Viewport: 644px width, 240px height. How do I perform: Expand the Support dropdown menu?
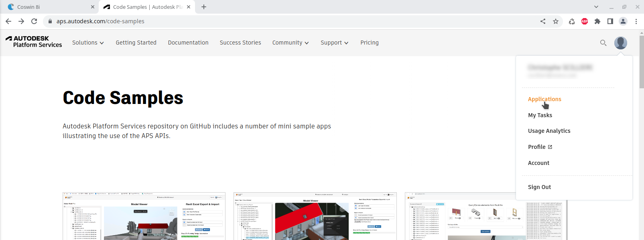click(334, 43)
